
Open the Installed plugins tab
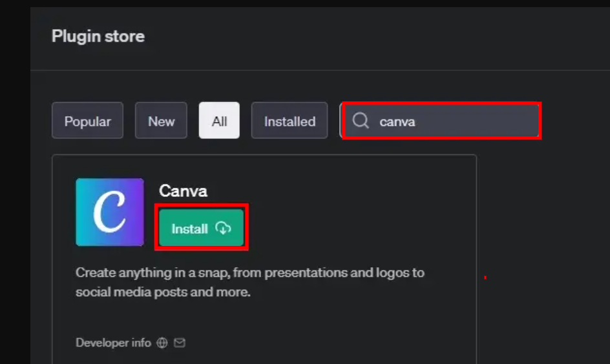pos(289,121)
